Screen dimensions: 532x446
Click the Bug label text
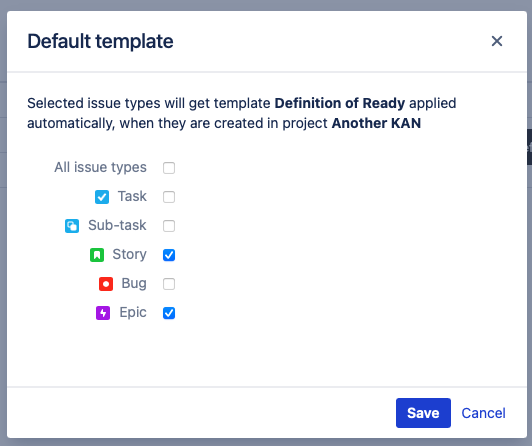(134, 284)
